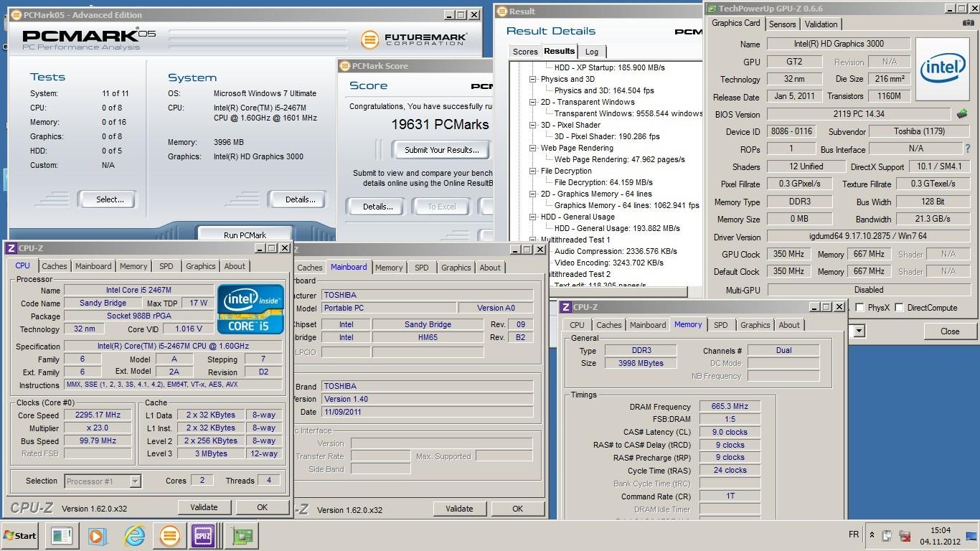Collapse the 3D - Pixel Shader node
Screen dimensions: 980x551
533,125
